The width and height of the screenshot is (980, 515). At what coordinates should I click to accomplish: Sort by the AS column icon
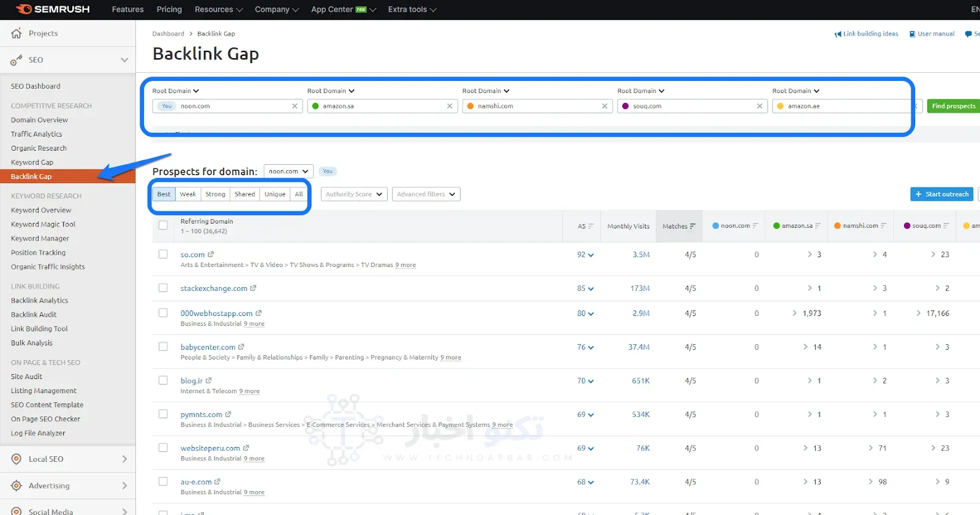click(591, 226)
